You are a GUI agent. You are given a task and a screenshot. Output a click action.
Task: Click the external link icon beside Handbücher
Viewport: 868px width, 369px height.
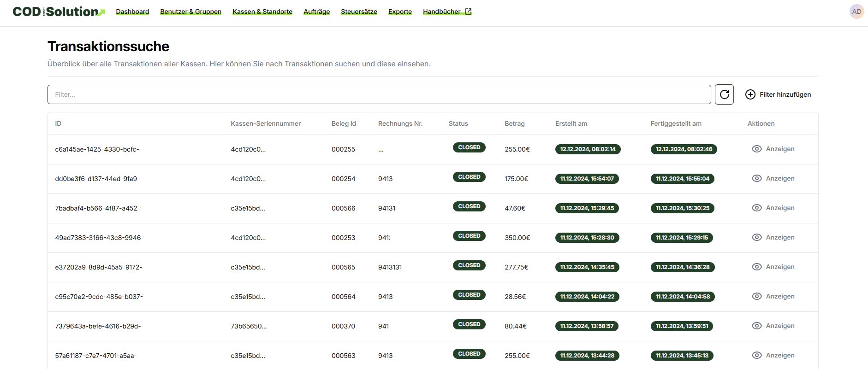point(468,12)
